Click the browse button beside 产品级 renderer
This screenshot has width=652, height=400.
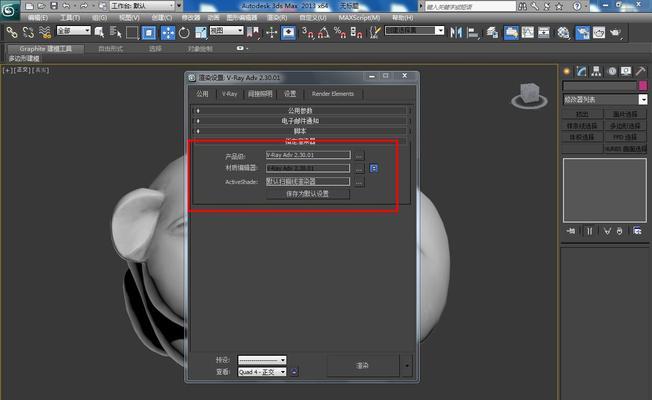[359, 156]
